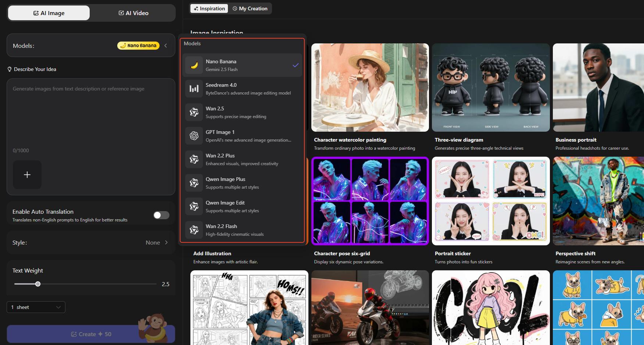Viewport: 644px width, 345px height.
Task: Select the Qwen Image Edit icon
Action: (x=194, y=206)
